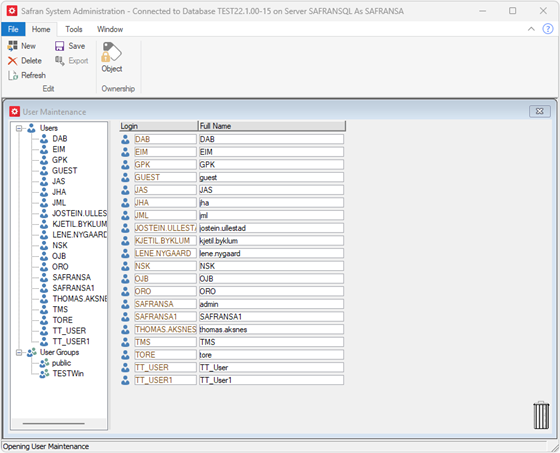The height and width of the screenshot is (453, 560).
Task: Open the Window tab
Action: click(110, 29)
